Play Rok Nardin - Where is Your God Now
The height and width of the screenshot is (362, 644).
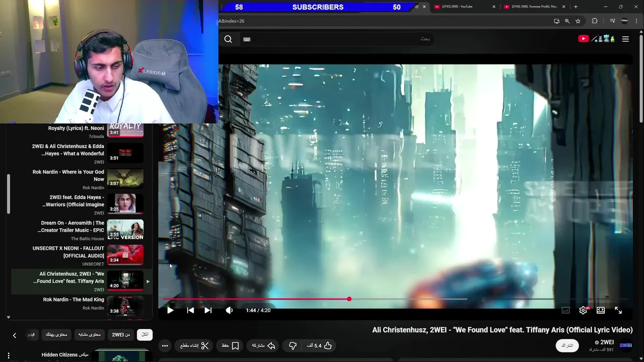80,179
